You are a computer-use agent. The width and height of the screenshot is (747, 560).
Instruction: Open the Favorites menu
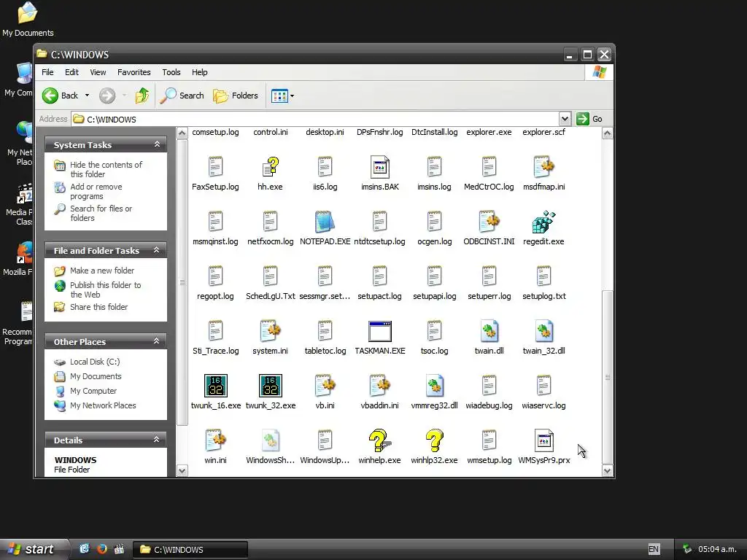coord(134,72)
